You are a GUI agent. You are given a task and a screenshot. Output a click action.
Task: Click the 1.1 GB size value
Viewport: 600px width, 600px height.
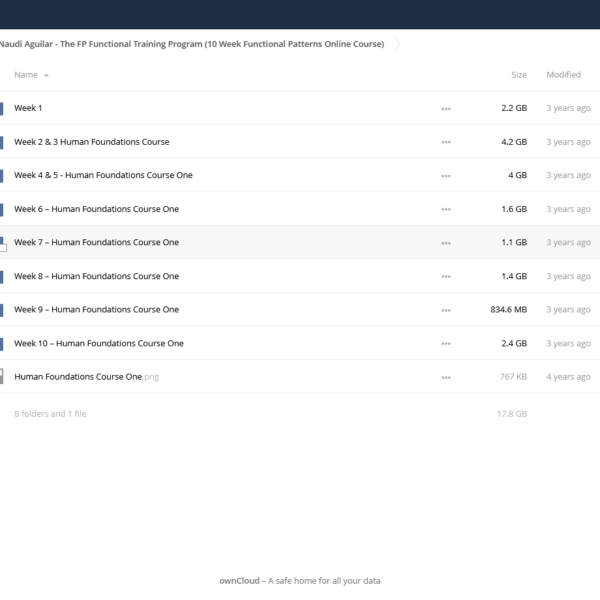click(514, 242)
